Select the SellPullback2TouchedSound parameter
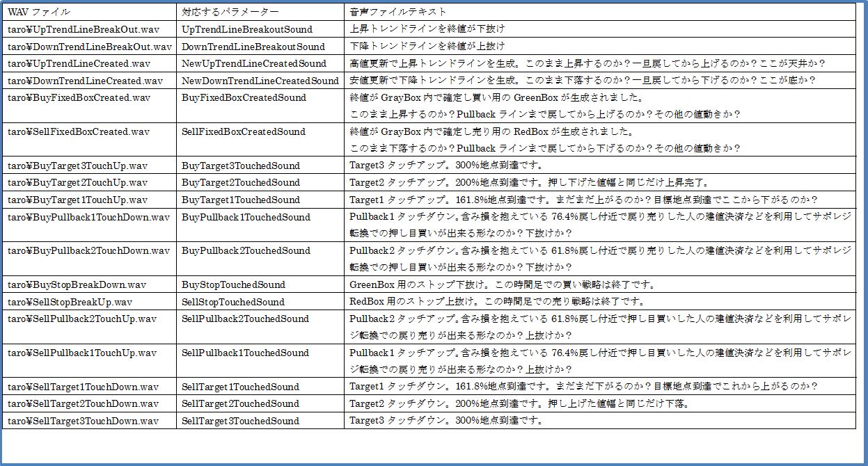Screen dimensions: 868x466 [x=245, y=319]
